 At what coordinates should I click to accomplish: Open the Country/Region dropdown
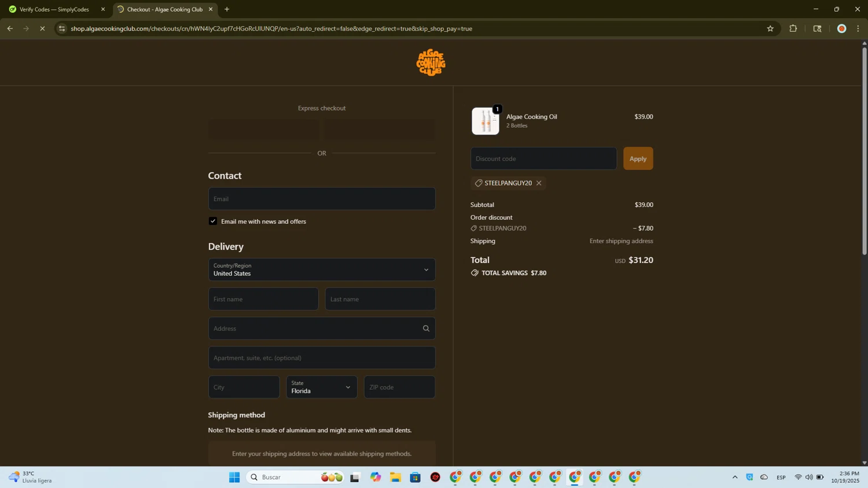click(x=322, y=269)
